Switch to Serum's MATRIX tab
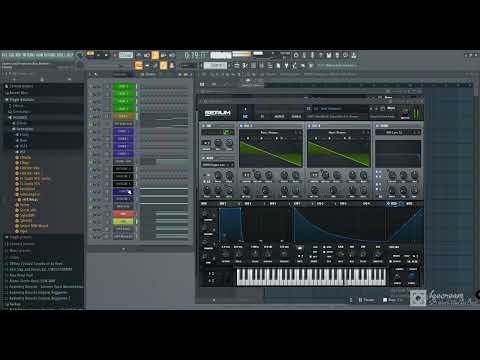 pyautogui.click(x=279, y=116)
